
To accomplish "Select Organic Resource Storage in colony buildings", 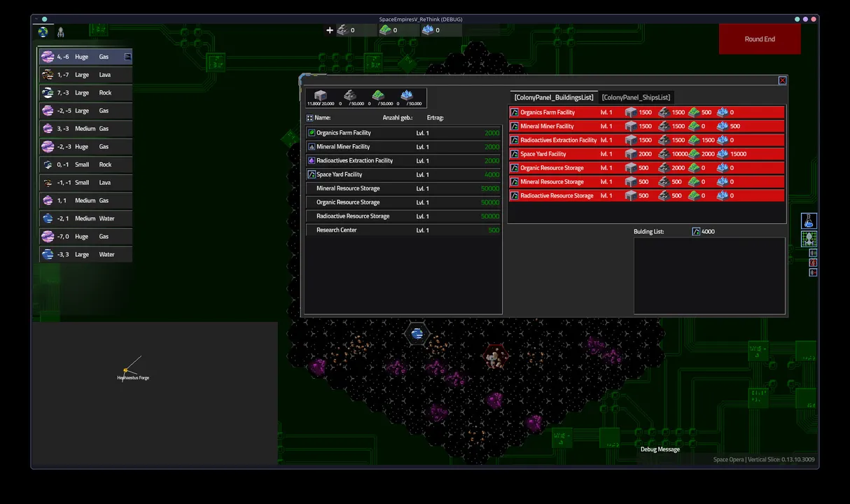I will coord(403,202).
